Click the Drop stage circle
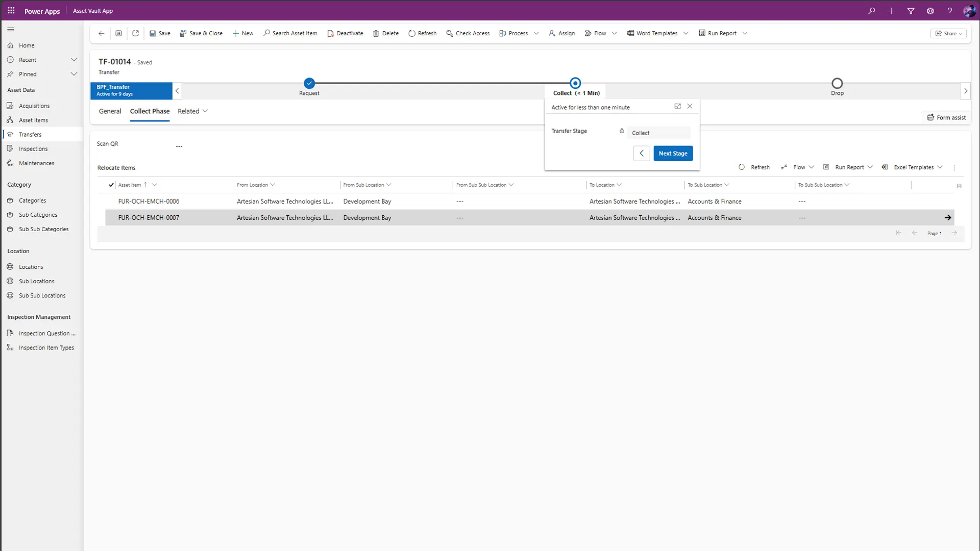 (837, 83)
